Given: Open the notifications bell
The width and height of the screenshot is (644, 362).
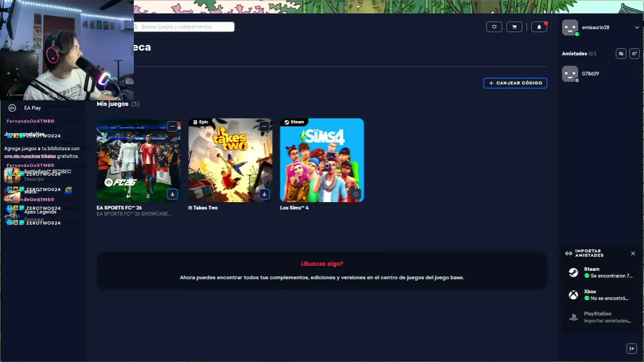Looking at the screenshot, I should point(539,27).
